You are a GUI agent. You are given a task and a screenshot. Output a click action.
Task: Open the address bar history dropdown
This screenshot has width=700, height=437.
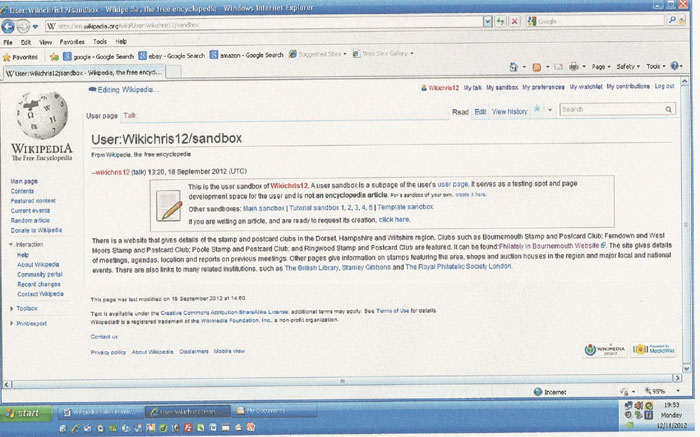(488, 21)
